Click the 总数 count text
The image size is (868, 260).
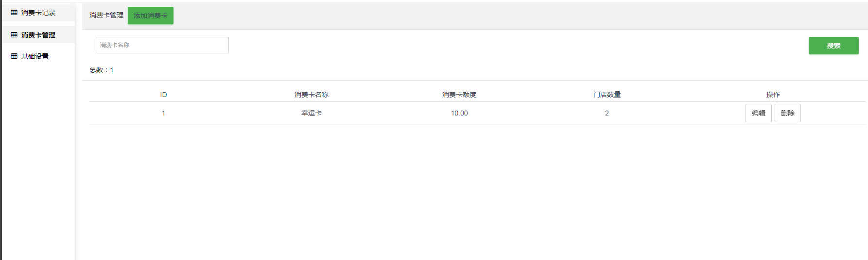click(x=101, y=70)
